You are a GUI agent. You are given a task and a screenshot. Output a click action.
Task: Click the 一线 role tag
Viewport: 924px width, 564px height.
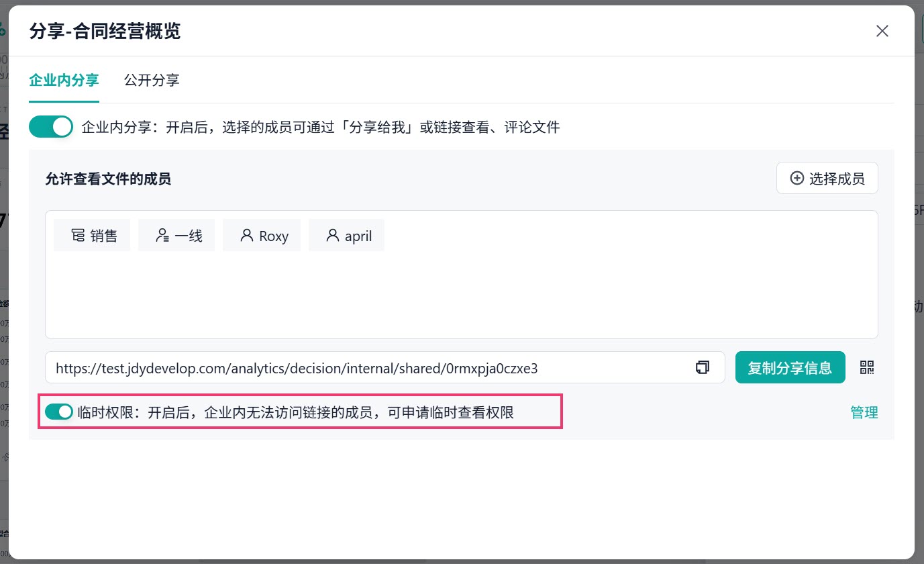[x=176, y=235]
